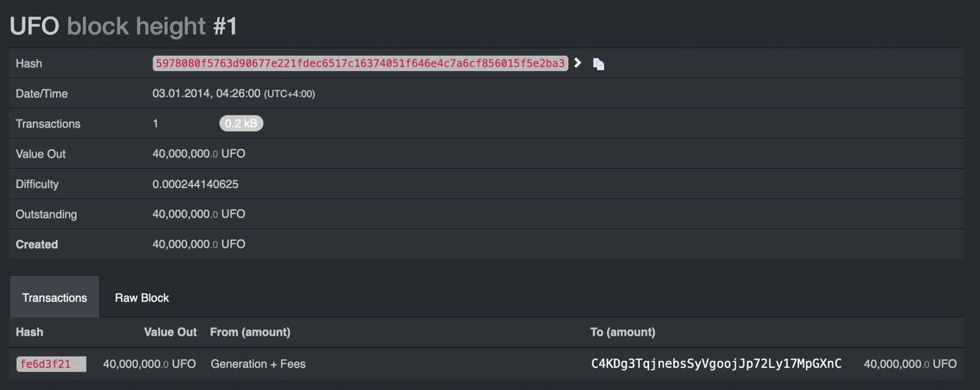
Task: Click the To (amount) column header
Action: pos(622,332)
